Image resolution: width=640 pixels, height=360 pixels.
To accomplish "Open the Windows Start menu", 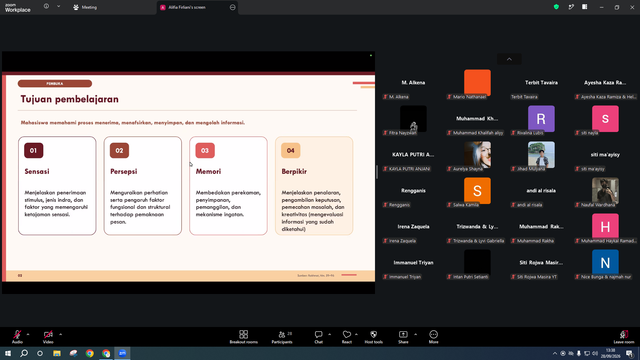I will coord(8,353).
